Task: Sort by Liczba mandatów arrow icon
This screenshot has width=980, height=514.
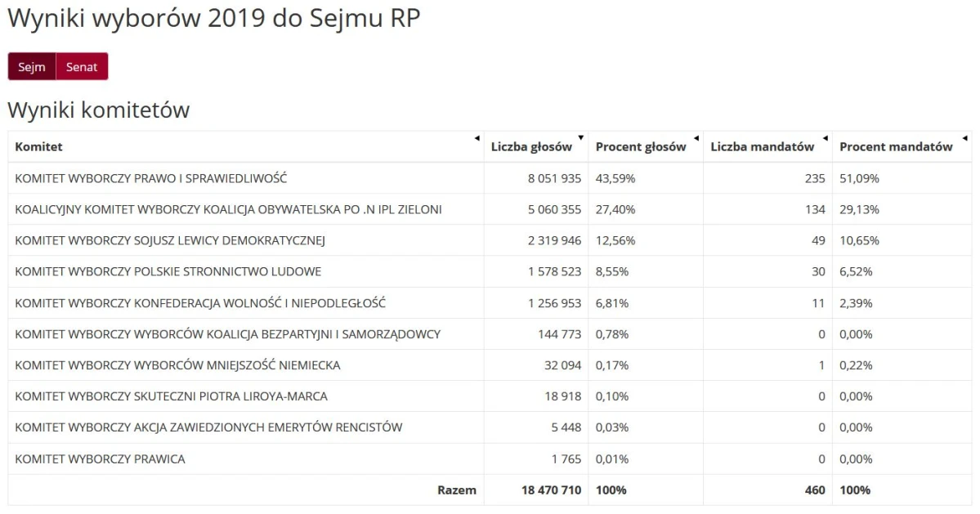Action: [x=825, y=138]
